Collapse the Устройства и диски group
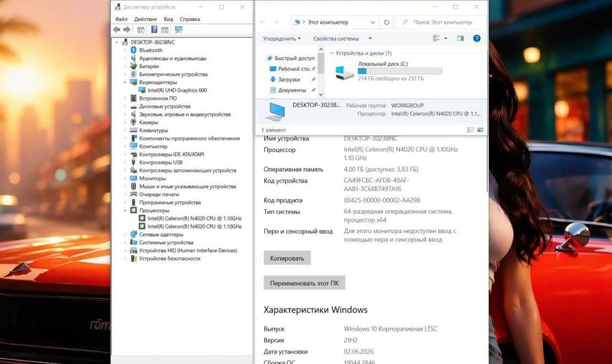This screenshot has width=612, height=364. 332,53
